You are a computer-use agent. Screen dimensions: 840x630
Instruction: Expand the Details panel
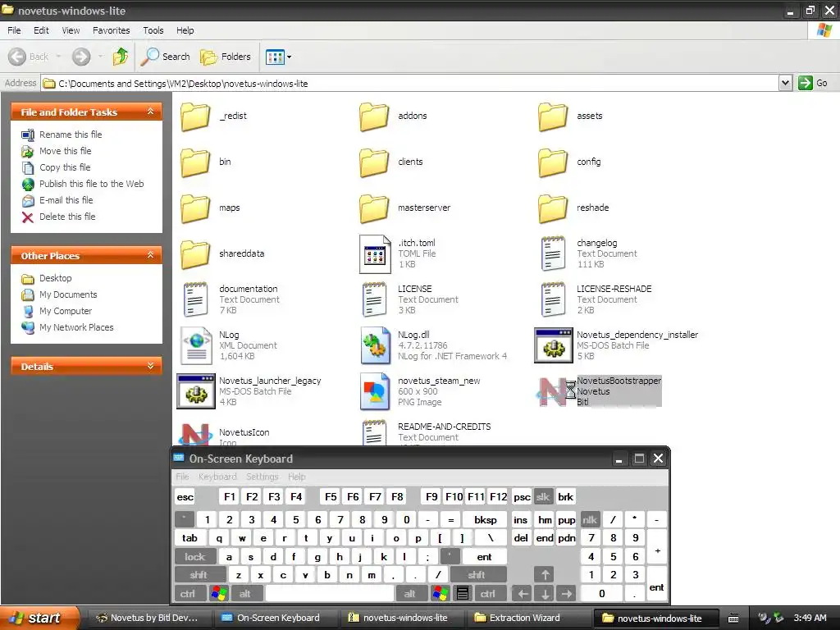pyautogui.click(x=150, y=366)
